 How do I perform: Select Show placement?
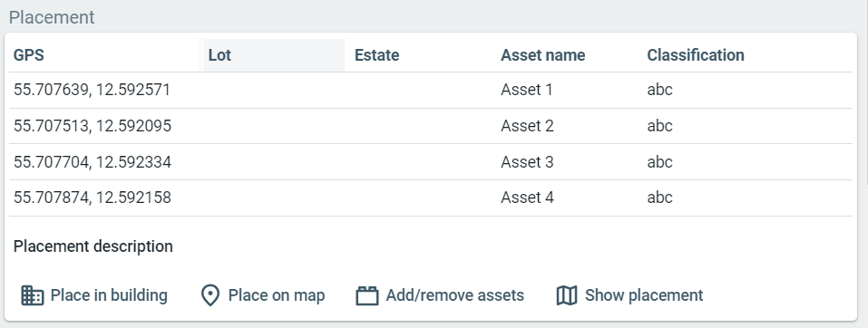(630, 295)
